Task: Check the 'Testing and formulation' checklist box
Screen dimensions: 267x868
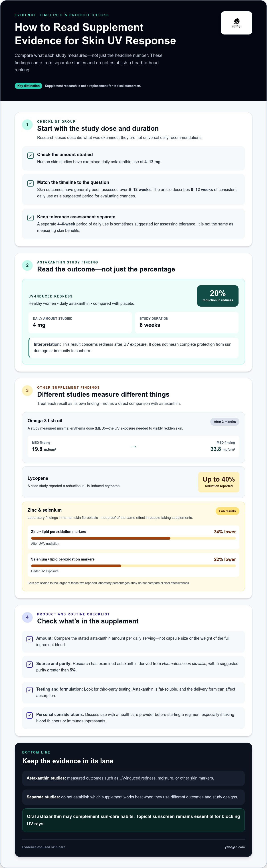Action: (30, 690)
